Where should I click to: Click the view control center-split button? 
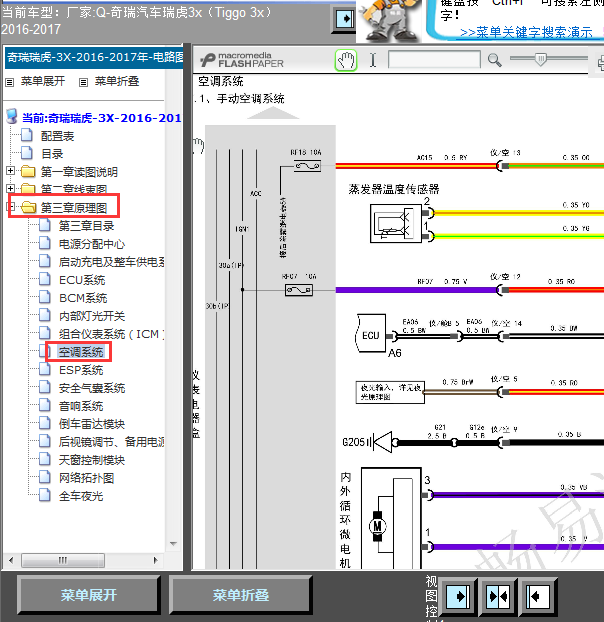pyautogui.click(x=498, y=596)
